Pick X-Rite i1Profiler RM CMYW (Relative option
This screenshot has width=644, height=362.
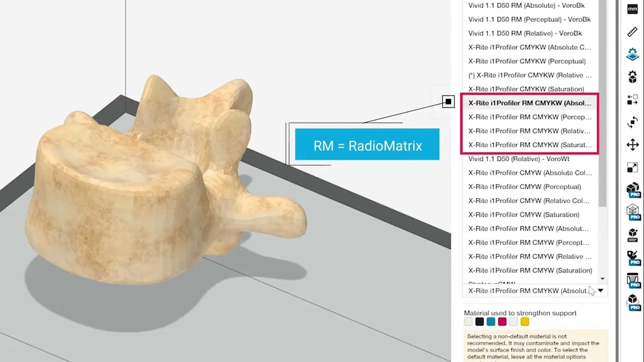click(x=530, y=256)
